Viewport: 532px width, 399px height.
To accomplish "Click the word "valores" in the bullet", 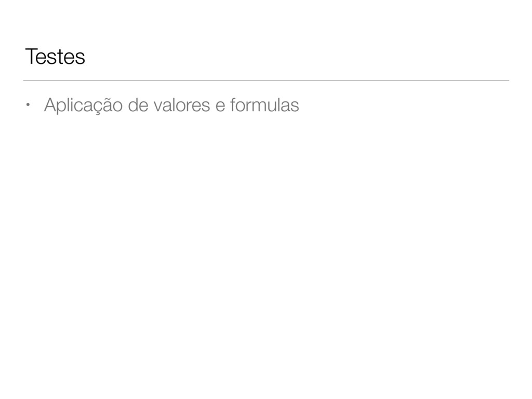I will [182, 105].
